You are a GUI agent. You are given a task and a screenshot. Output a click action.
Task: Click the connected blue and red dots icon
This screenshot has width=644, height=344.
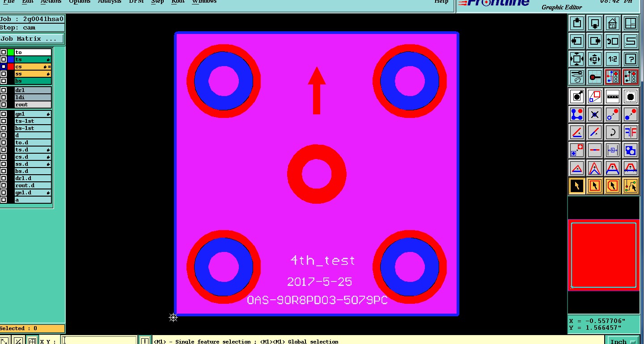click(x=577, y=114)
